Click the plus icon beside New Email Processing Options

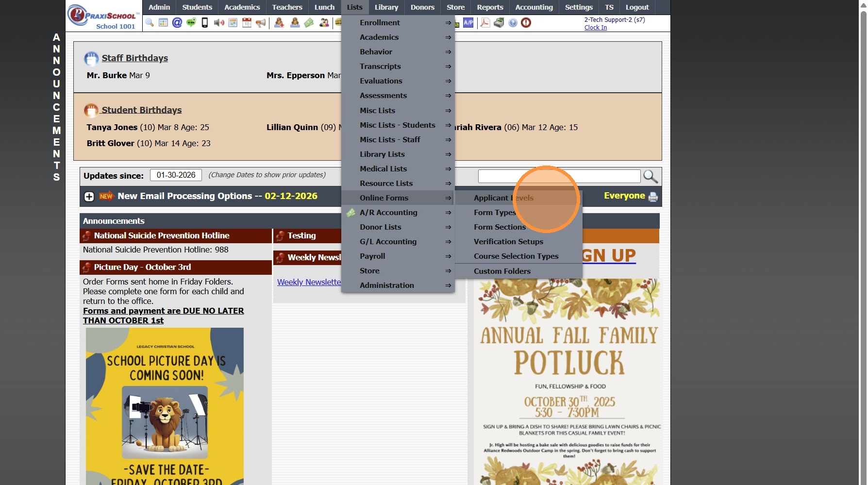tap(89, 197)
